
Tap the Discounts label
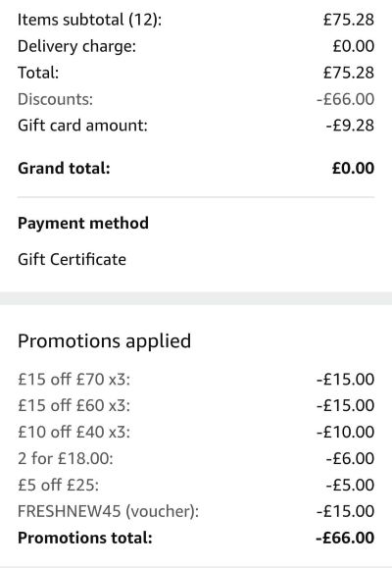(55, 99)
